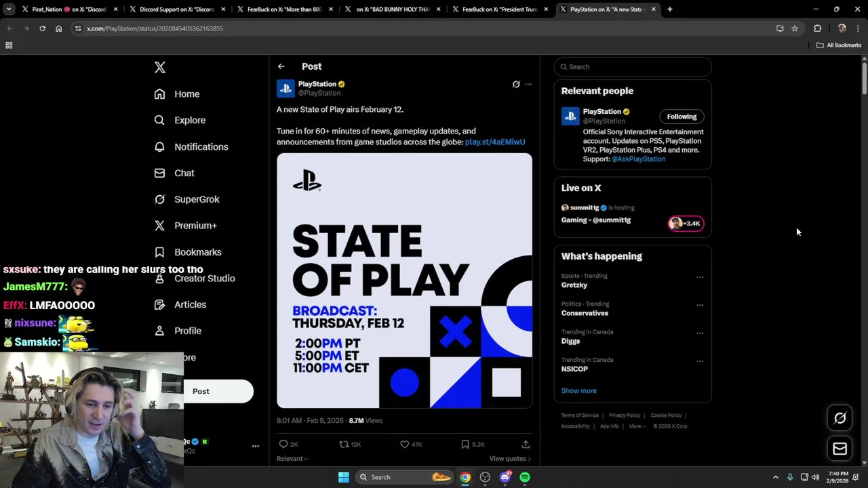Open more options for Gretzky trend
This screenshot has height=488, width=868.
tap(700, 277)
